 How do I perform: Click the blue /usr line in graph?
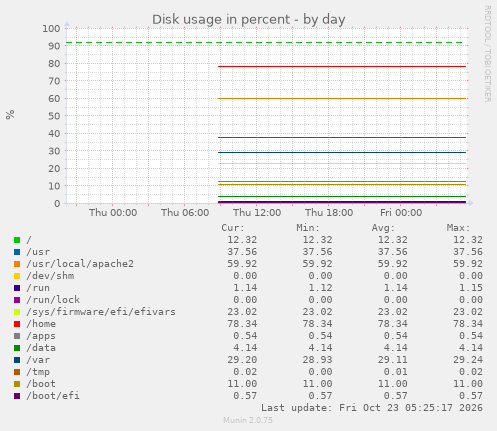tap(342, 137)
